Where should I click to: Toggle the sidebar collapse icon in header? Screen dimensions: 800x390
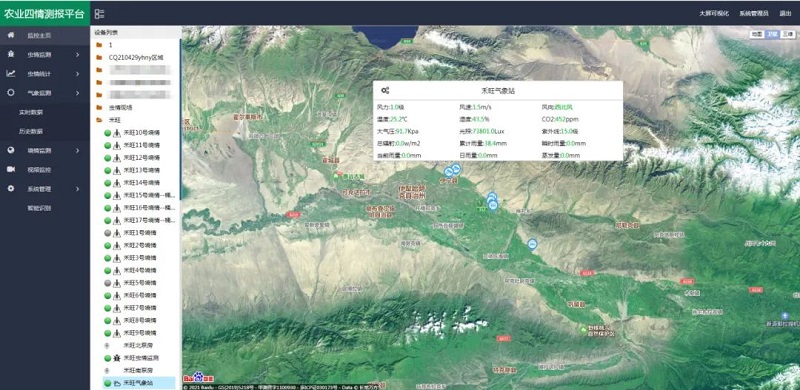[x=99, y=14]
